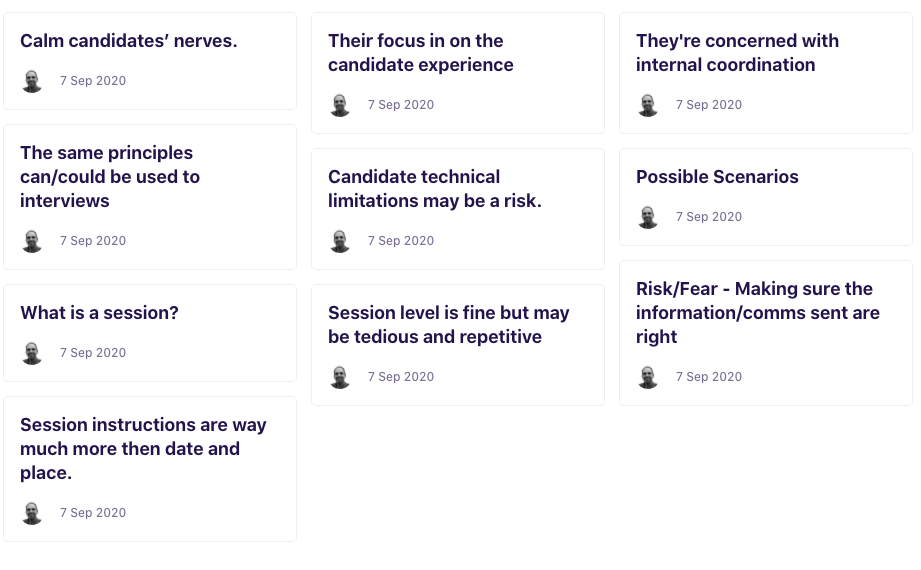
Task: Click avatar on "Candidate technical limitations" card
Action: [340, 241]
